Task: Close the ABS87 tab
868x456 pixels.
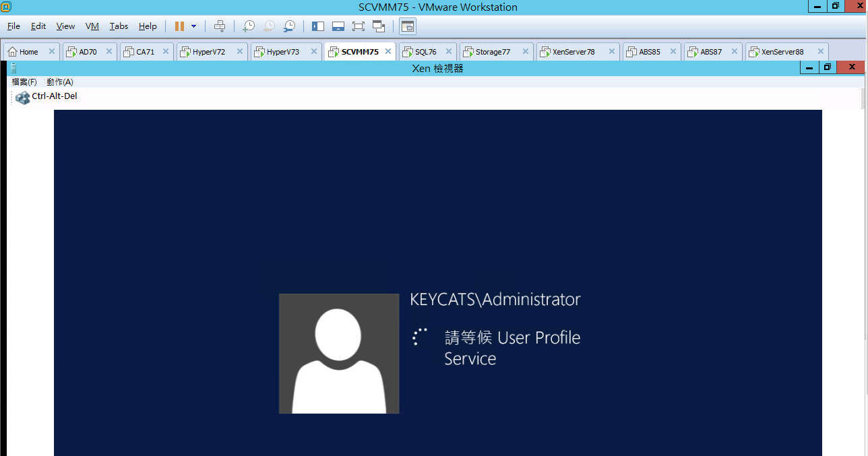Action: [734, 51]
